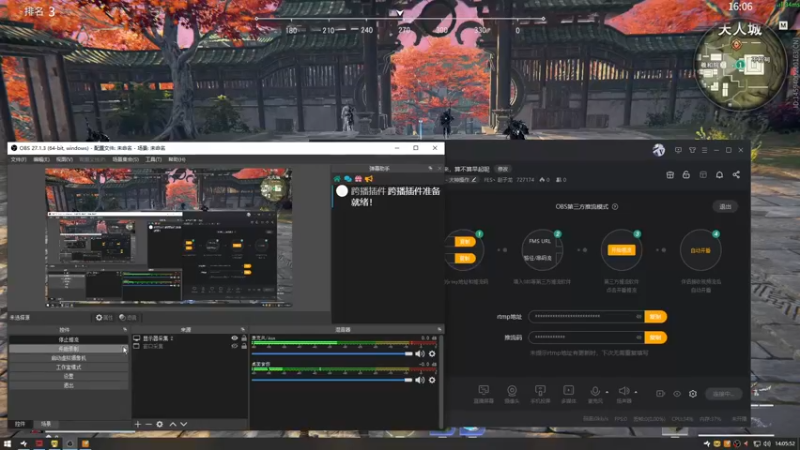800x450 pixels.
Task: Add a new source with plus icon
Action: pyautogui.click(x=138, y=424)
